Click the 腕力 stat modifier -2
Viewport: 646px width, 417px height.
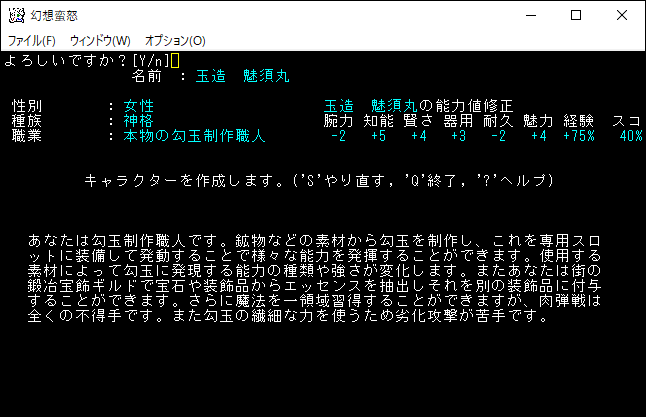[x=339, y=136]
